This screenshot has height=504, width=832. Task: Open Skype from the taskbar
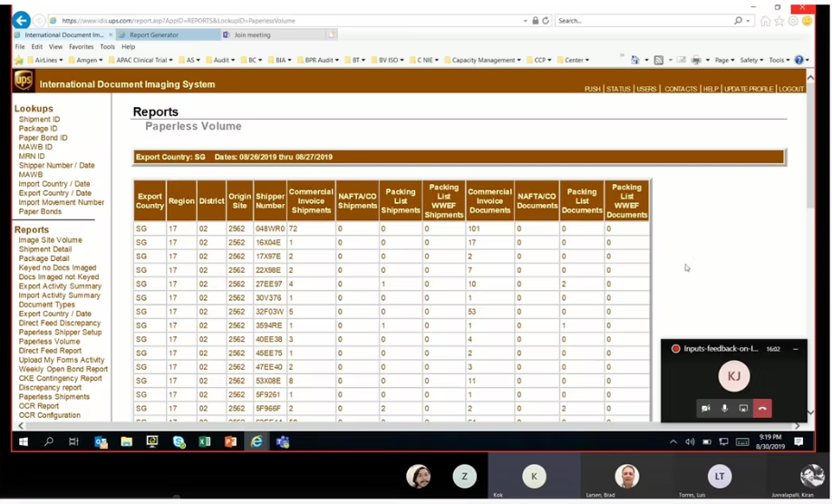tap(179, 442)
